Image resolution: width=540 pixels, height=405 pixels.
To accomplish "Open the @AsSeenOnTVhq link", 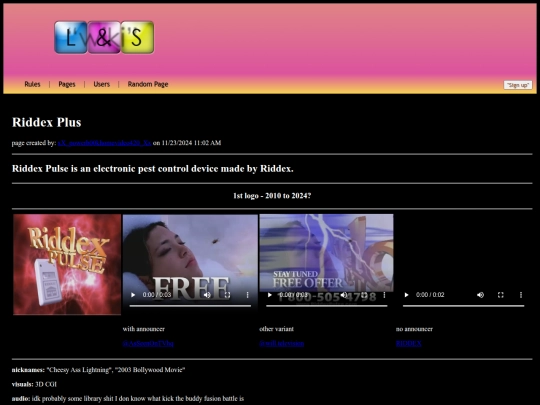I will (x=148, y=343).
